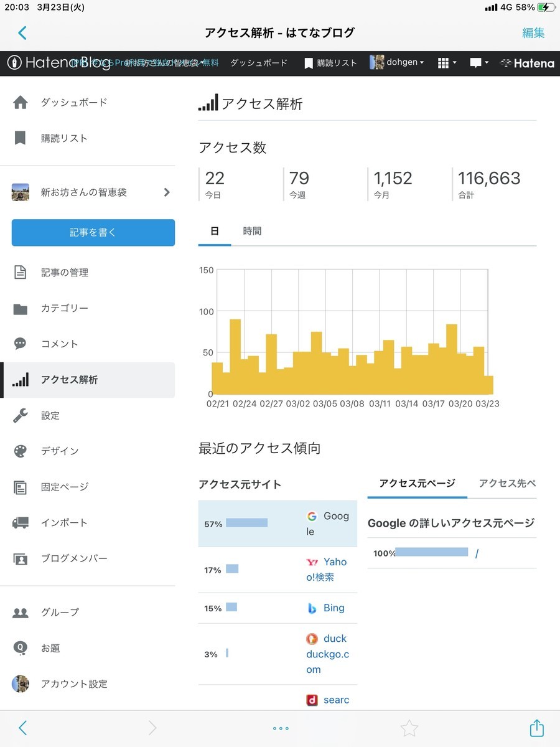Click the 新お坊さんの智恵袋 blog thumbnail
This screenshot has width=560, height=747.
[x=21, y=192]
